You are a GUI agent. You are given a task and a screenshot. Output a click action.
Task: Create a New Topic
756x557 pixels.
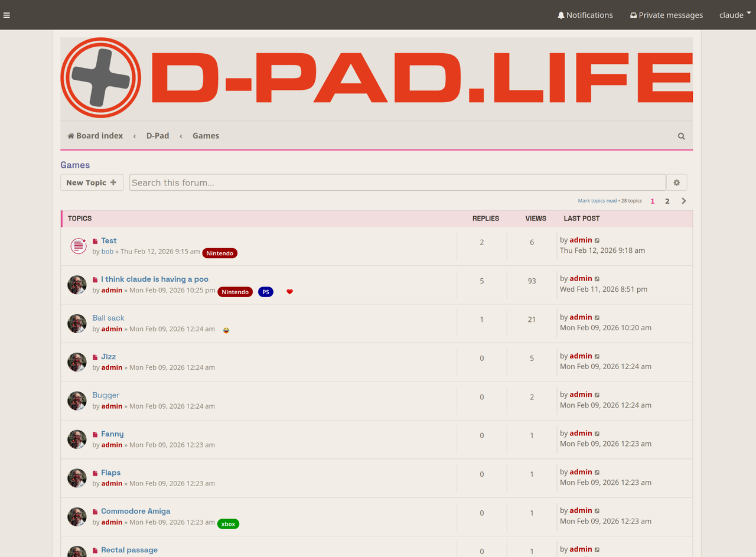pos(92,183)
